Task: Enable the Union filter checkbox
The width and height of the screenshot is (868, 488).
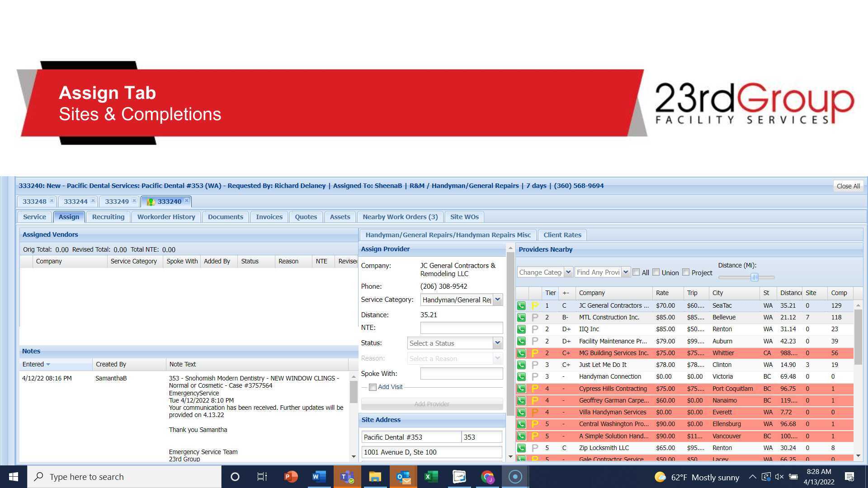Action: (x=656, y=272)
